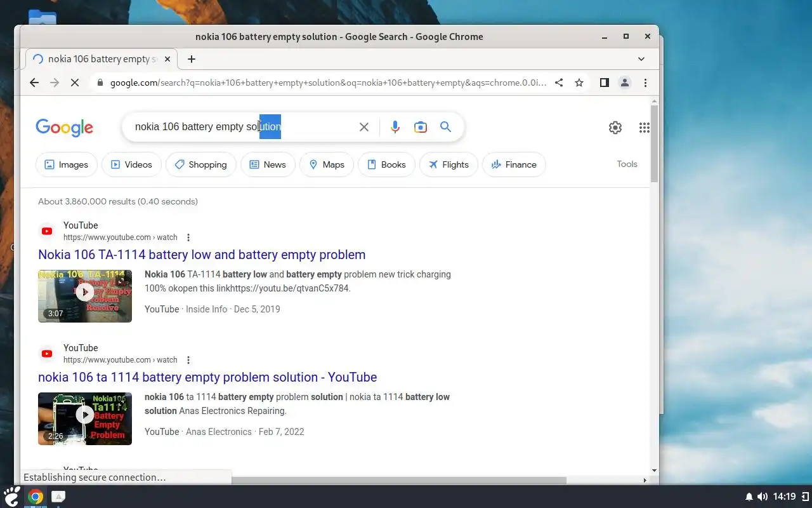Open Chrome's three-dot menu
The height and width of the screenshot is (508, 812).
(645, 83)
